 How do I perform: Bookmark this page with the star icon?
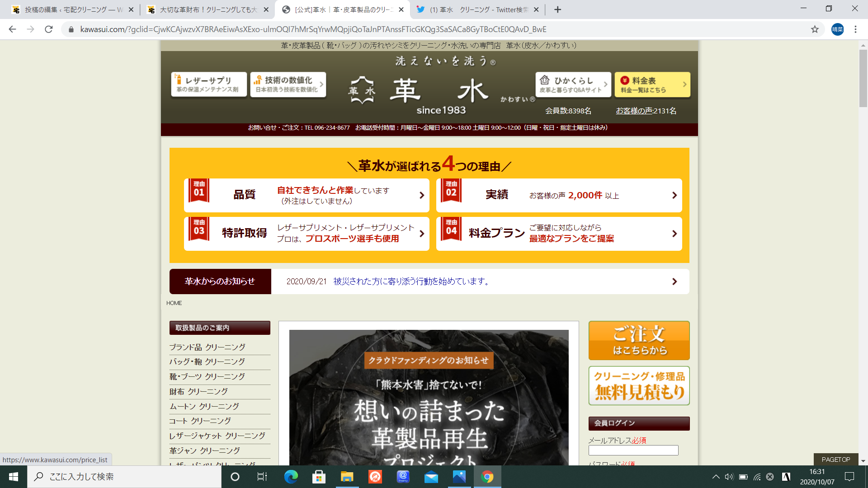pyautogui.click(x=815, y=29)
